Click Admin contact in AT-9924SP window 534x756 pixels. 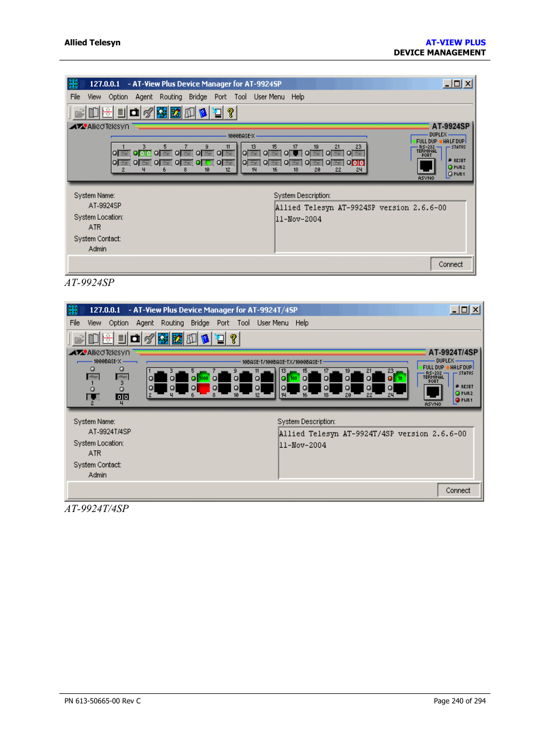point(97,249)
